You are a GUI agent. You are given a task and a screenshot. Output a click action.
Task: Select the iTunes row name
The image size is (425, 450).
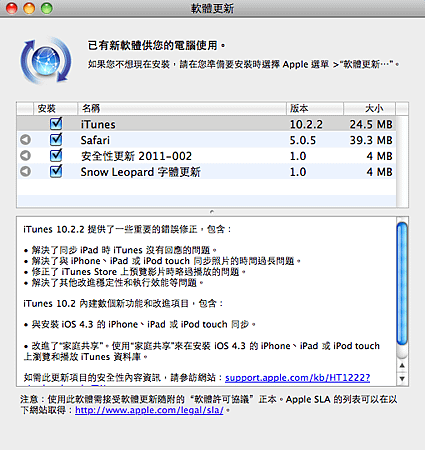click(x=98, y=124)
